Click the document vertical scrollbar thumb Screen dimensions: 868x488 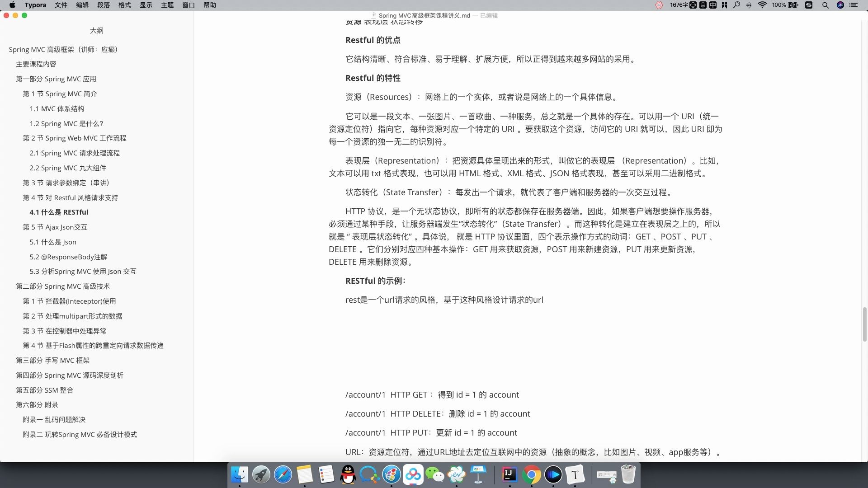pos(864,324)
